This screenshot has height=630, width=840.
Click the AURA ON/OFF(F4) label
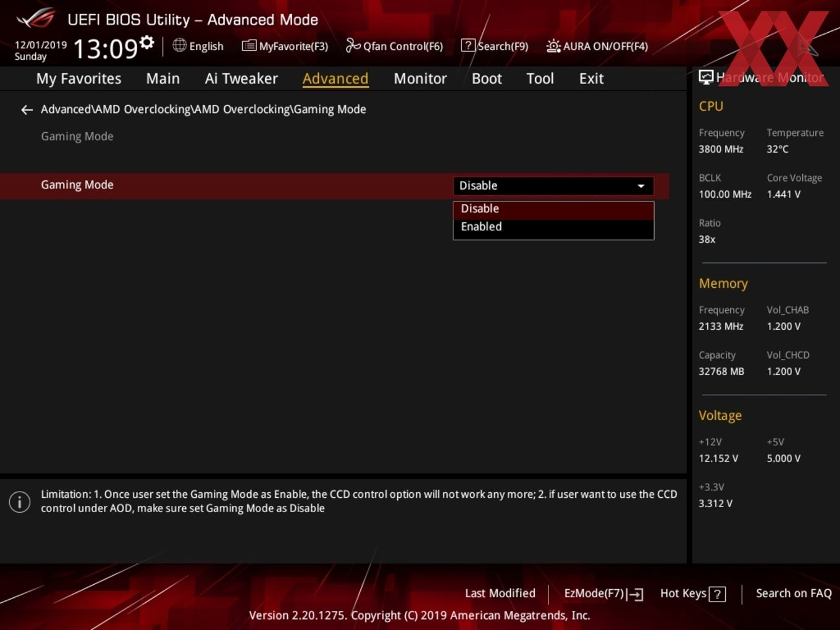click(x=605, y=46)
